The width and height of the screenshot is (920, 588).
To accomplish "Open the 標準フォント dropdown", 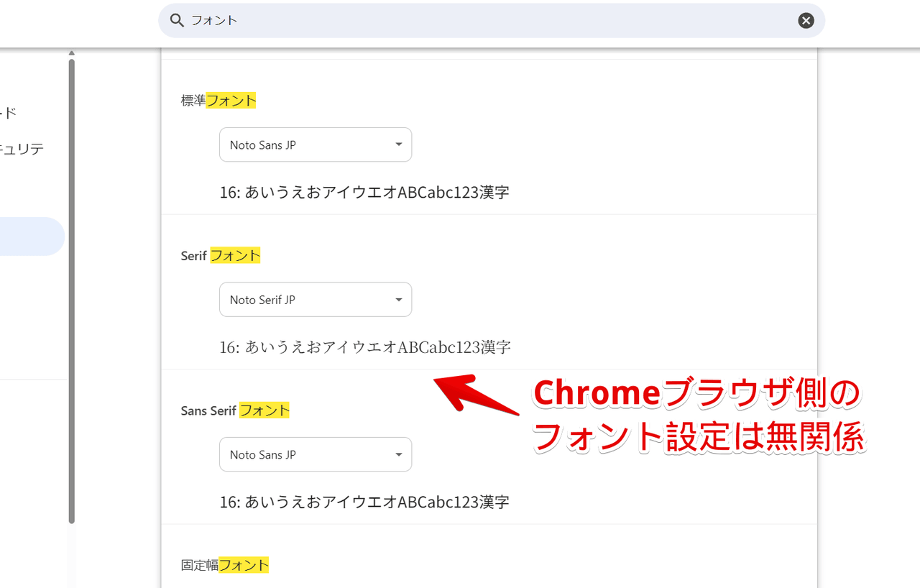I will 316,144.
